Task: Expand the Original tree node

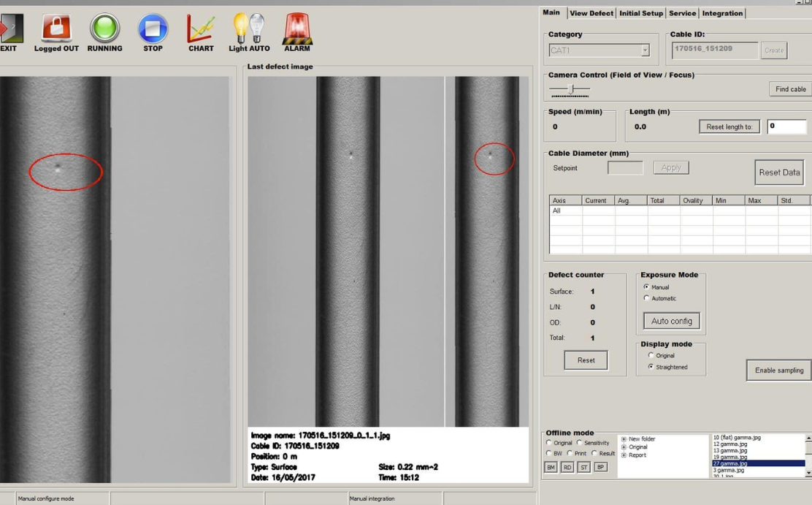Action: [624, 447]
